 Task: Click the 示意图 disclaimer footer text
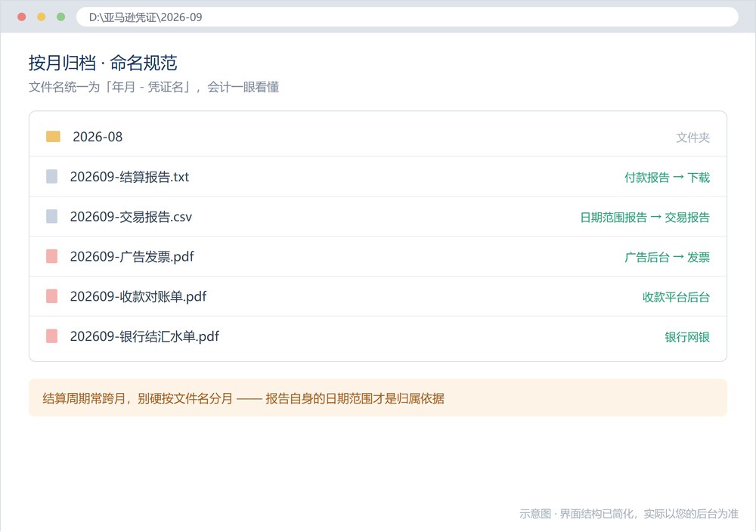pos(629,514)
